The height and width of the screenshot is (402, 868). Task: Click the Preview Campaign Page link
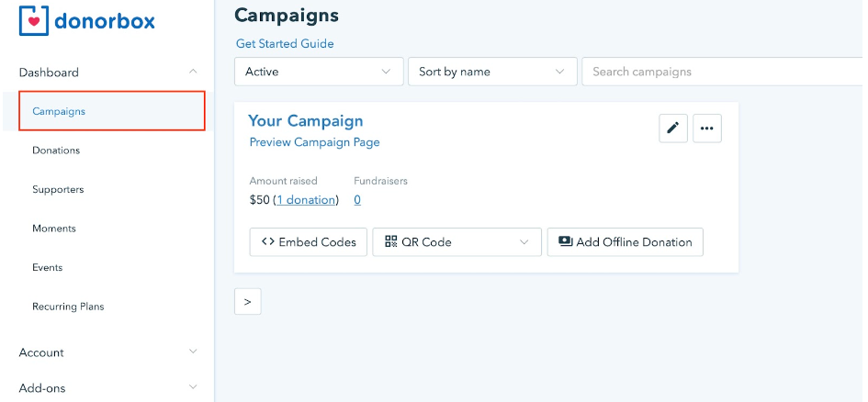click(314, 142)
